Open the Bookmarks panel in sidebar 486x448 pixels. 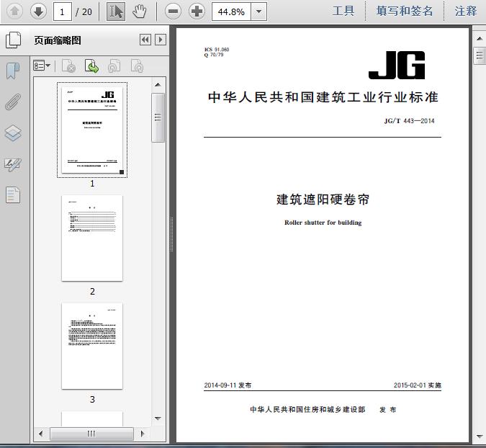(13, 71)
